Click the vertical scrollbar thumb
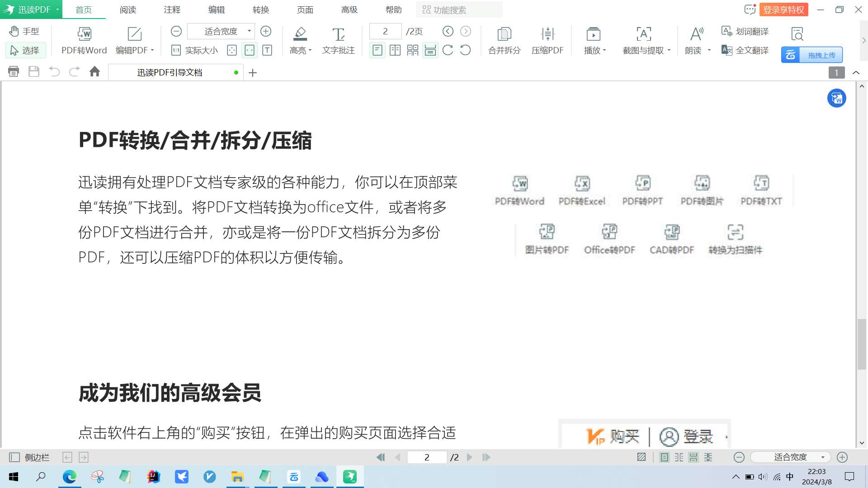Image resolution: width=868 pixels, height=488 pixels. [x=862, y=344]
